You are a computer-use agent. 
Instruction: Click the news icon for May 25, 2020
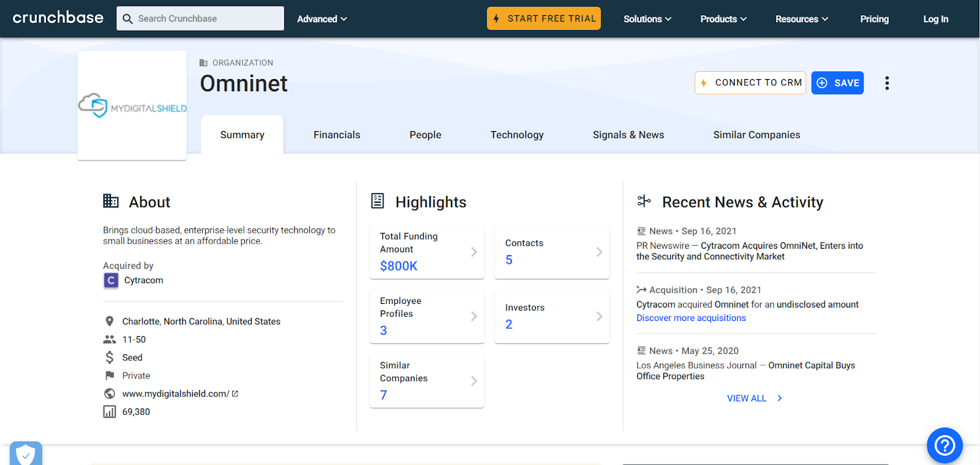[x=641, y=350]
